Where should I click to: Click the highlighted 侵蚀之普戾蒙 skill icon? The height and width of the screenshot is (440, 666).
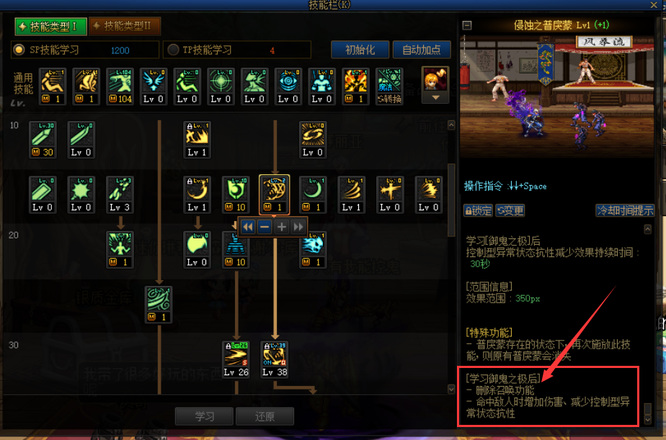coord(274,194)
